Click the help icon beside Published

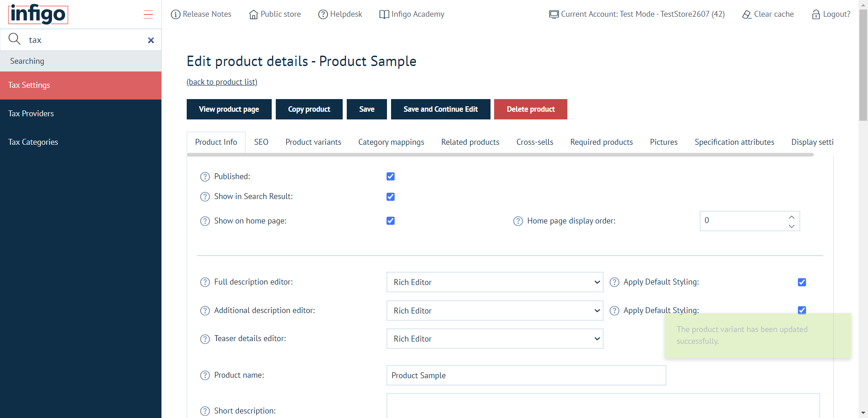205,177
